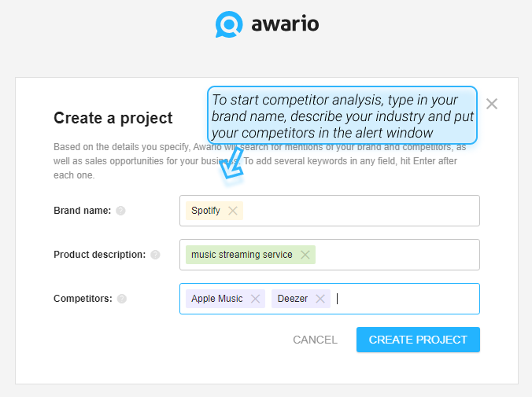Click the CREATE PROJECT button
Viewport: 532px width, 397px height.
418,340
